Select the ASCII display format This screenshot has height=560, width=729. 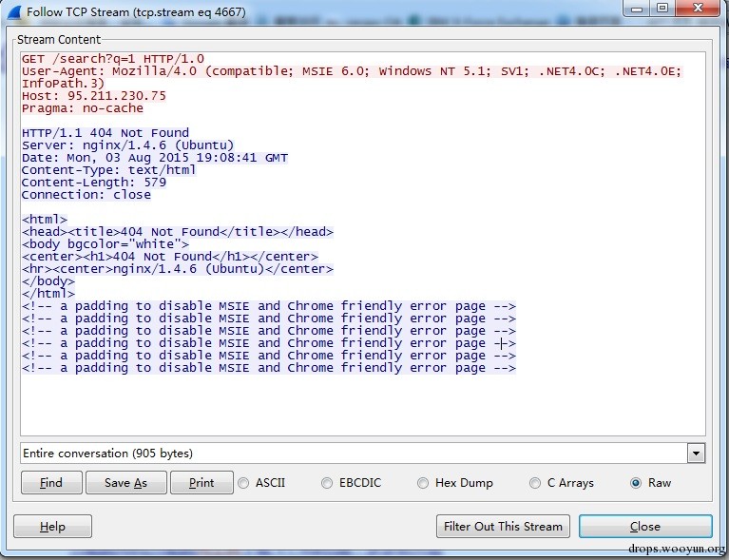coord(243,483)
